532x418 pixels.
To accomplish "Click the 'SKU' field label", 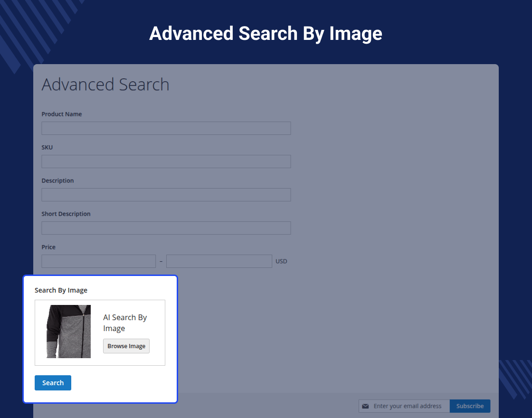I will 47,147.
